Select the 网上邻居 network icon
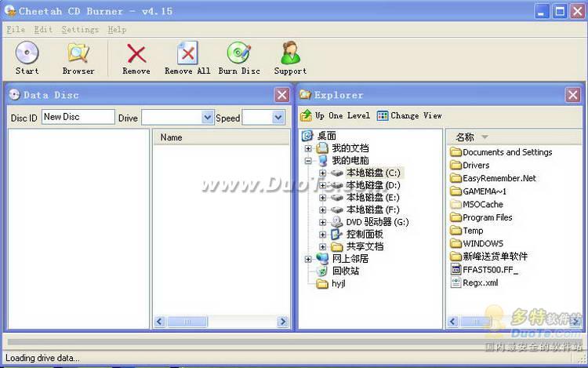The width and height of the screenshot is (588, 368). 322,258
